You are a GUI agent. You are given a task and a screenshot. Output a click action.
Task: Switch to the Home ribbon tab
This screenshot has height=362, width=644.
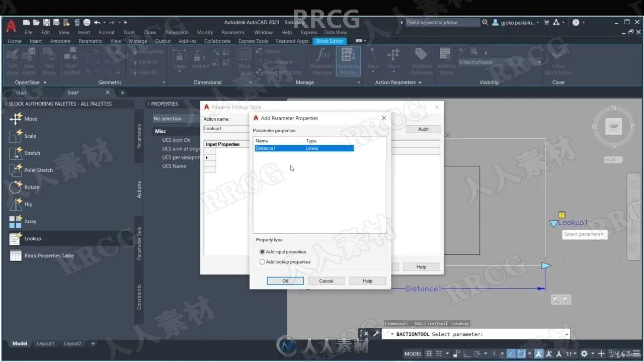tap(15, 41)
